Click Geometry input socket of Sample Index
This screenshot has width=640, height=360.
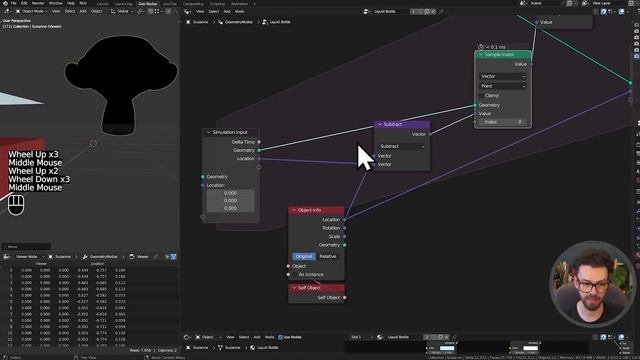[x=475, y=105]
